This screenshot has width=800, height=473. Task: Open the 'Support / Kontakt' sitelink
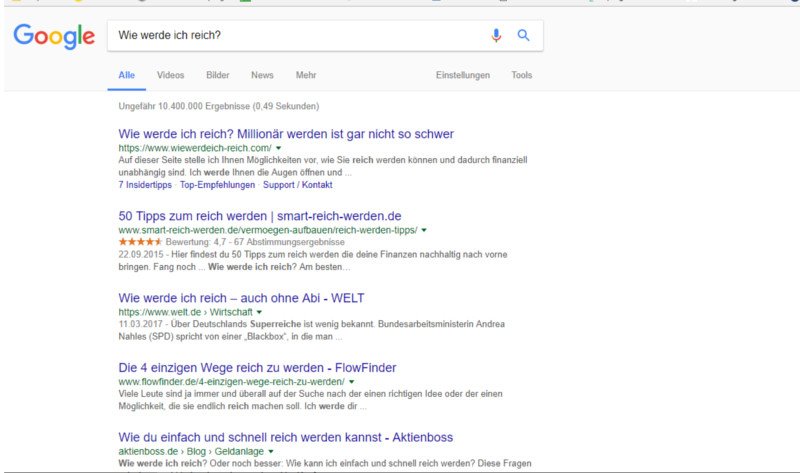pos(297,185)
